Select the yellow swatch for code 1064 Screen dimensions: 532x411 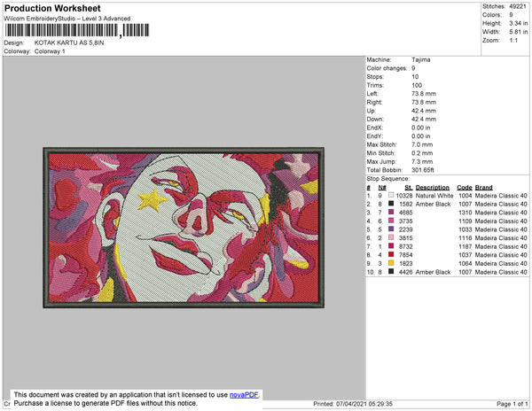391,263
